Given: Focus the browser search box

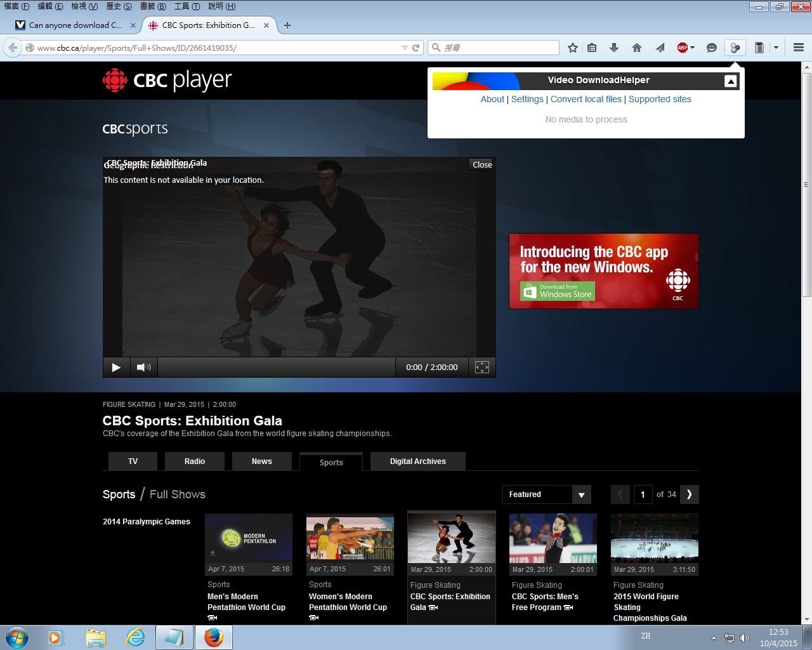Looking at the screenshot, I should tap(493, 48).
